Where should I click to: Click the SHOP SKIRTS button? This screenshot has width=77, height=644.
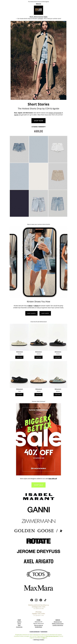(x=45, y=313)
